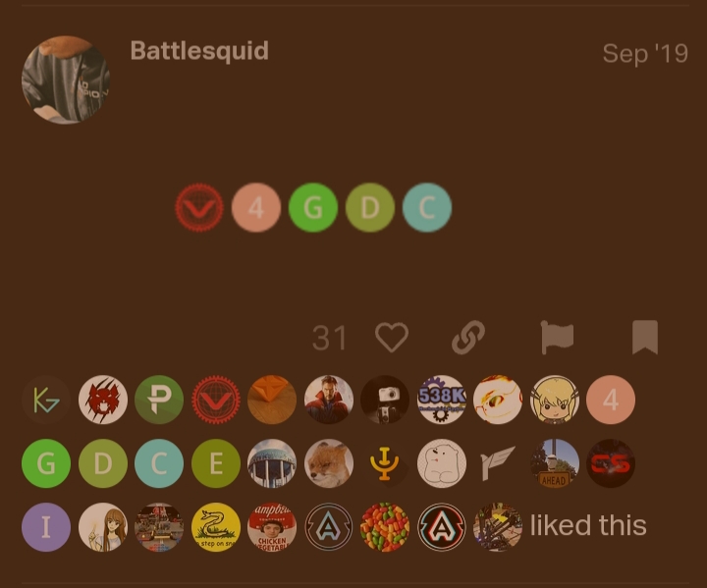Image resolution: width=707 pixels, height=588 pixels.
Task: Select the KG logo avatar
Action: [x=46, y=400]
